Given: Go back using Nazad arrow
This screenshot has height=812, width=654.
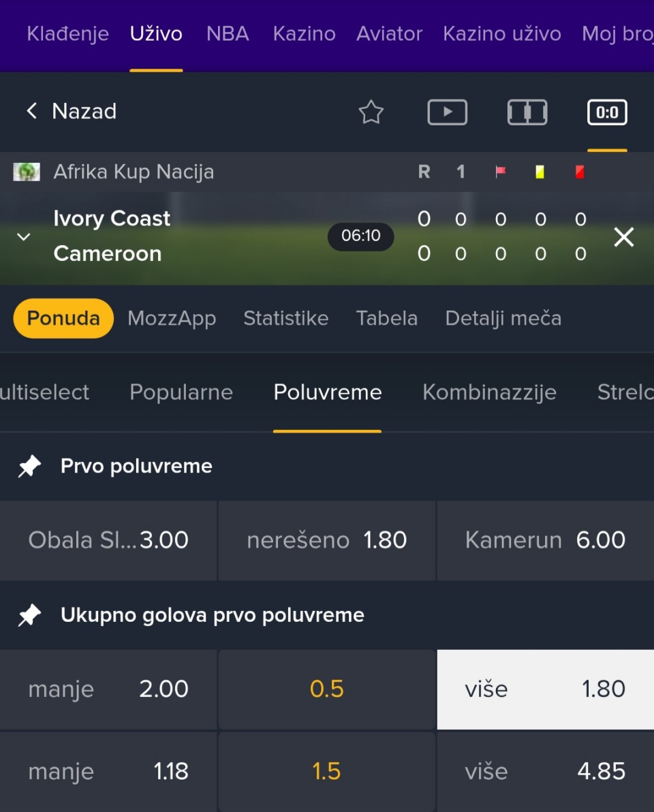Looking at the screenshot, I should [x=31, y=111].
